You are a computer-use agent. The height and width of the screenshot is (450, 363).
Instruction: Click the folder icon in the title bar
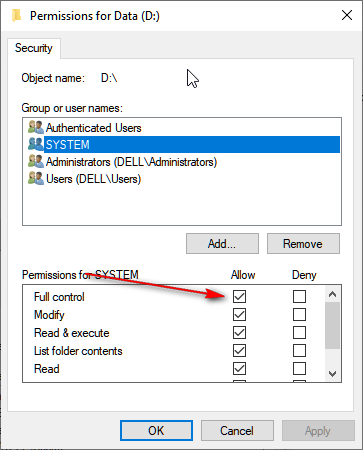click(16, 16)
